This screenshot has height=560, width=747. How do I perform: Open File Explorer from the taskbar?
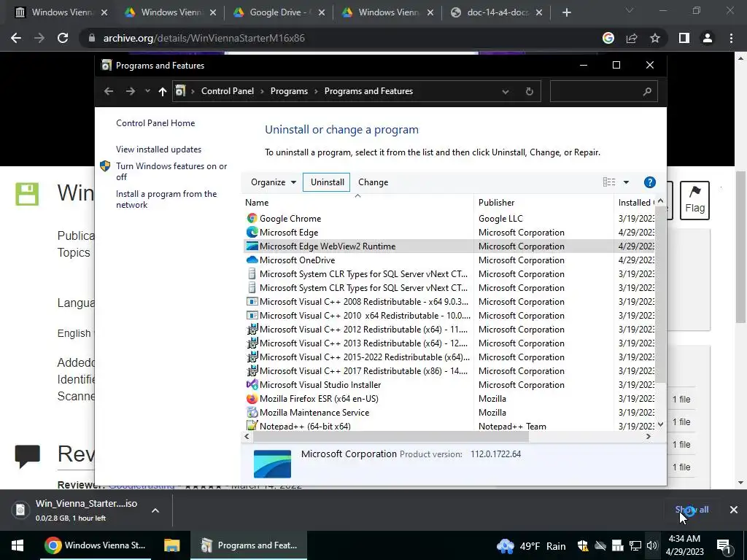tap(171, 545)
